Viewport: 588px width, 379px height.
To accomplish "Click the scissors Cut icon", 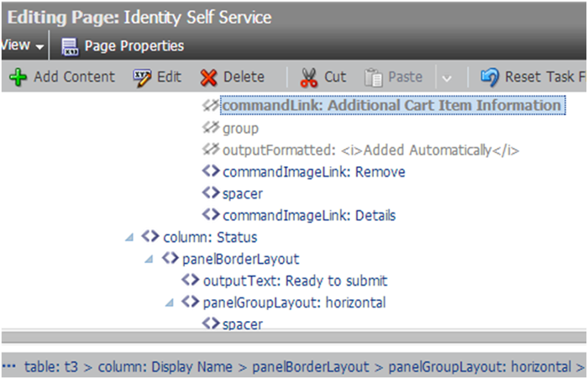I will [x=309, y=77].
